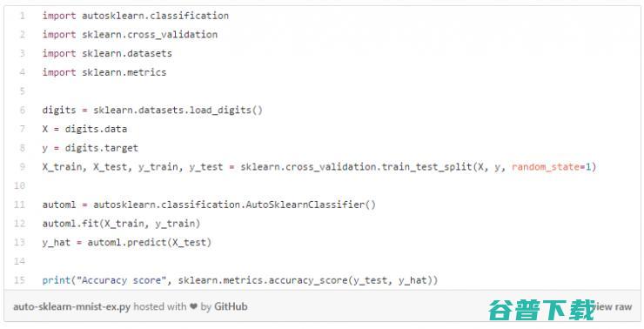The height and width of the screenshot is (329, 644).
Task: Select line number 6 in the gutter
Action: click(22, 110)
